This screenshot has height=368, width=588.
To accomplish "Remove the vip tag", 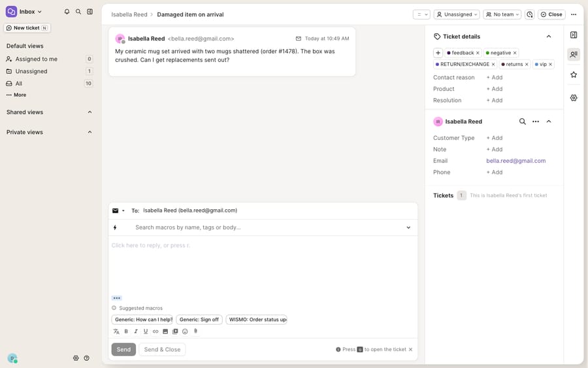I will click(x=551, y=65).
